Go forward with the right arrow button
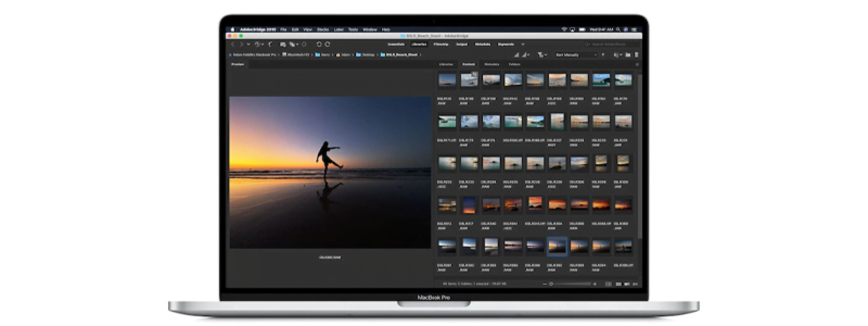Viewport: 868px width, 326px height. tap(241, 44)
